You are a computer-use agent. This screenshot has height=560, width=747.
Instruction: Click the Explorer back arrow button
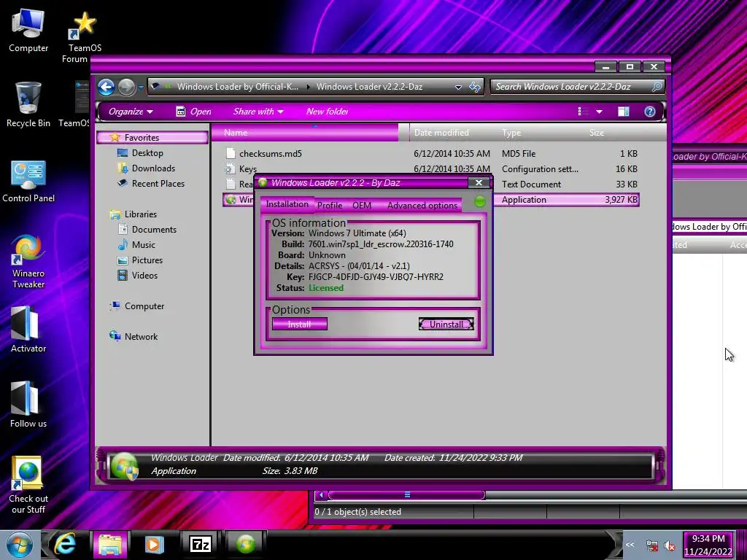pyautogui.click(x=107, y=87)
